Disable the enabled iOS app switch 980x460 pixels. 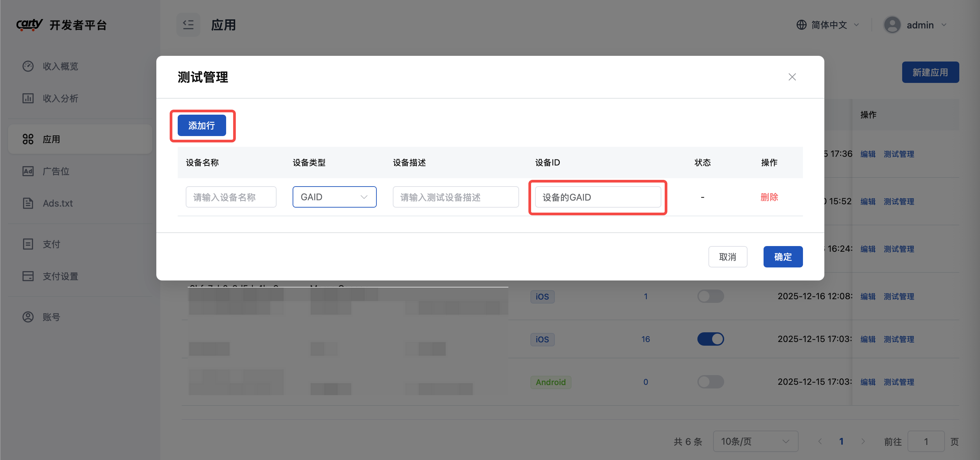tap(710, 339)
